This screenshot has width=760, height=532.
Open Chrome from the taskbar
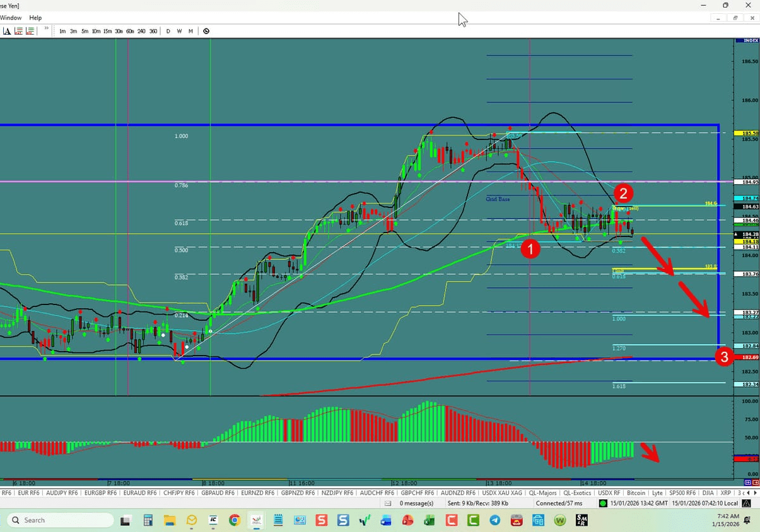tap(235, 520)
